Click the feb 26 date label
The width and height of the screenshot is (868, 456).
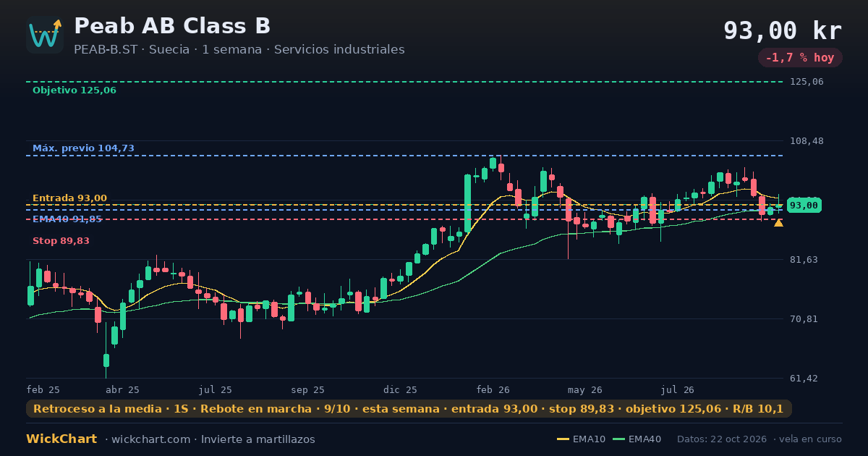[x=493, y=390]
